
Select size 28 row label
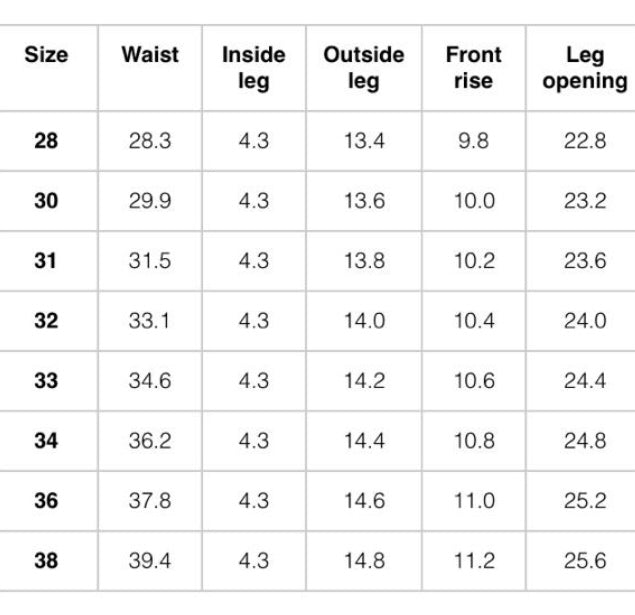click(46, 141)
